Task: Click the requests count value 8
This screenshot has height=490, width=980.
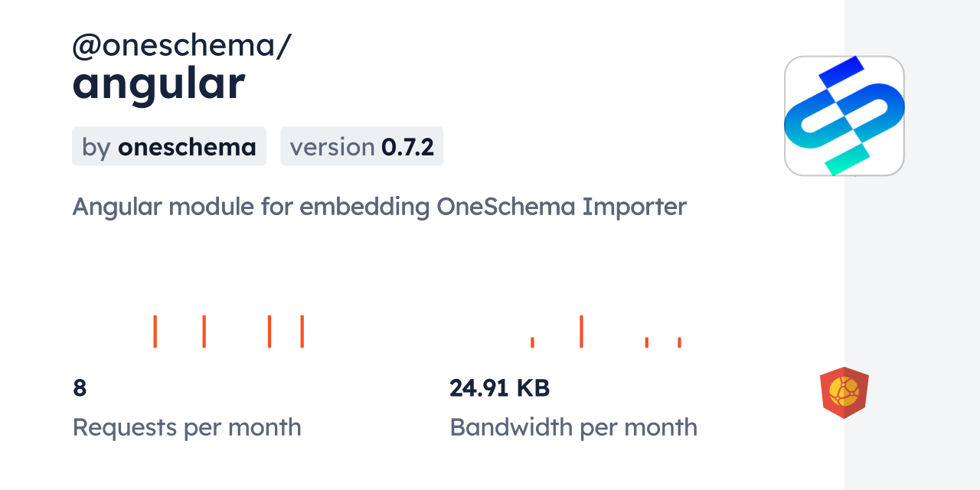Action: tap(80, 388)
